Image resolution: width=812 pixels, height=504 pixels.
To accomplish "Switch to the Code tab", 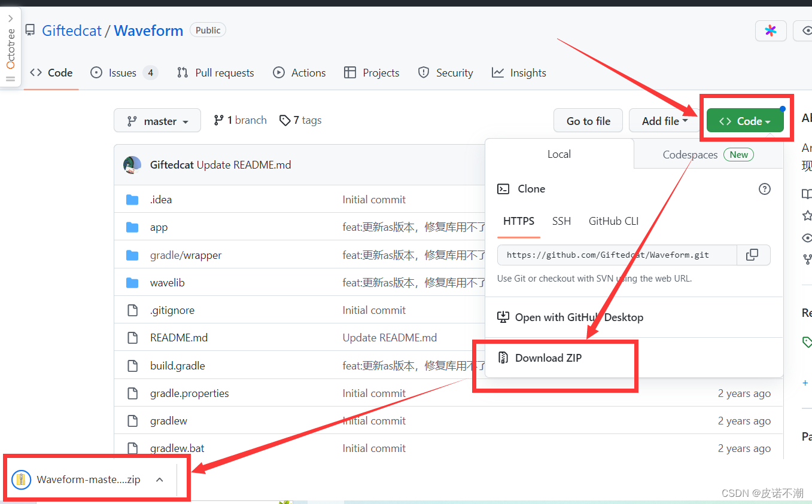I will click(51, 73).
